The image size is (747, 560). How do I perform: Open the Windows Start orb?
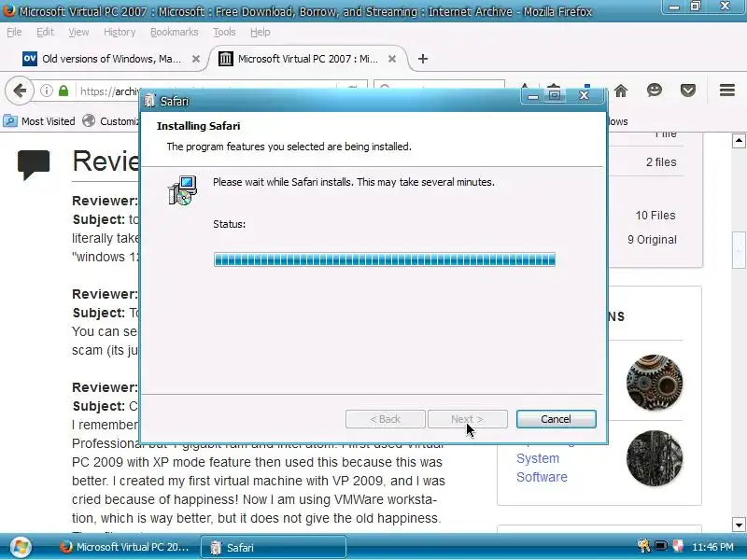point(21,547)
